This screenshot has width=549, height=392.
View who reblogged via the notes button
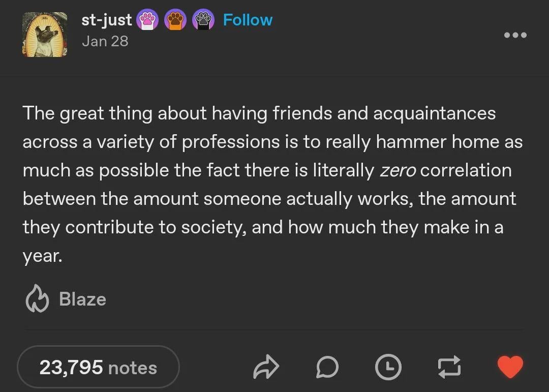(x=98, y=367)
